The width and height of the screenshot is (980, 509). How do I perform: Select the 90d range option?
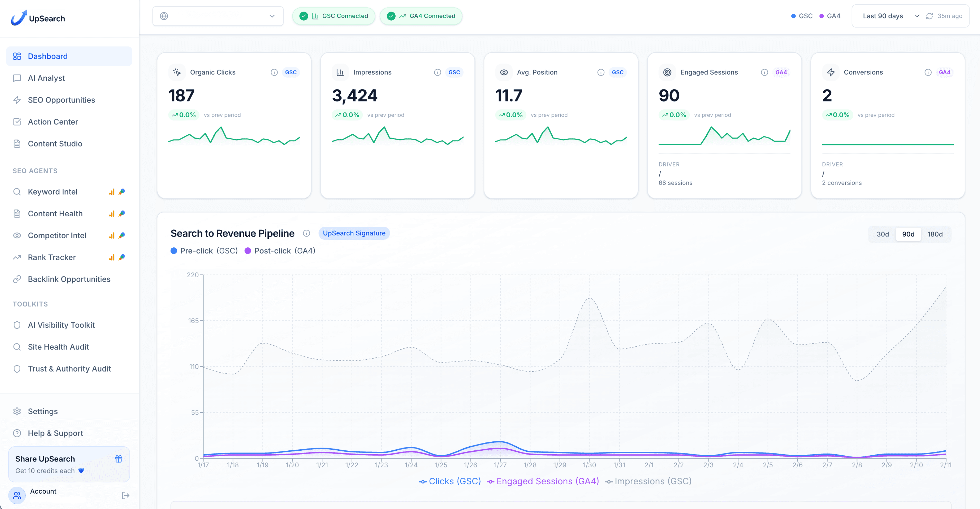click(908, 234)
